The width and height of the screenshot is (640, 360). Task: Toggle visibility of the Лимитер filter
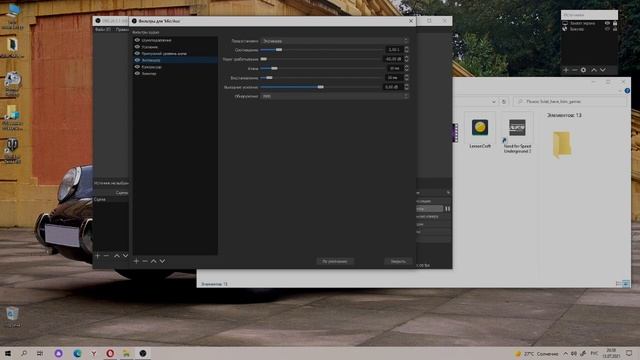click(x=137, y=73)
